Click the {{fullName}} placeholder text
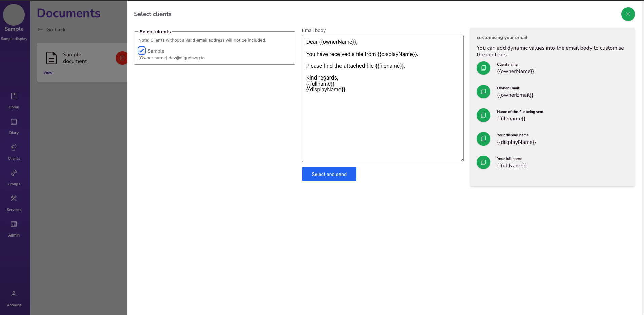The image size is (644, 315). tap(512, 166)
